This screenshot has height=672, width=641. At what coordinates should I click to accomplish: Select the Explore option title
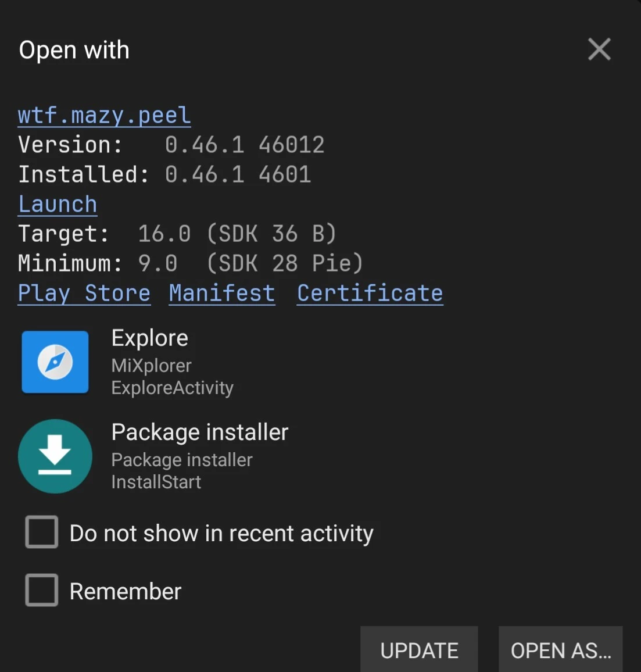[149, 338]
